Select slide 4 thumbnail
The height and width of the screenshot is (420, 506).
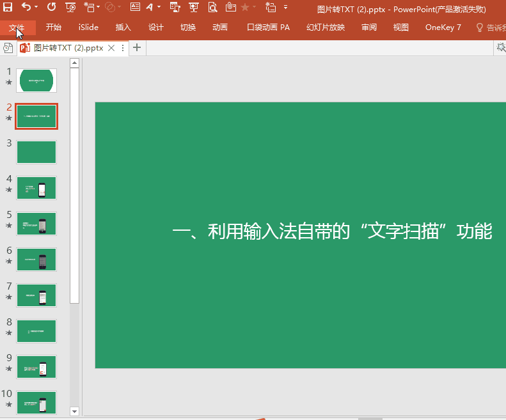(36, 188)
